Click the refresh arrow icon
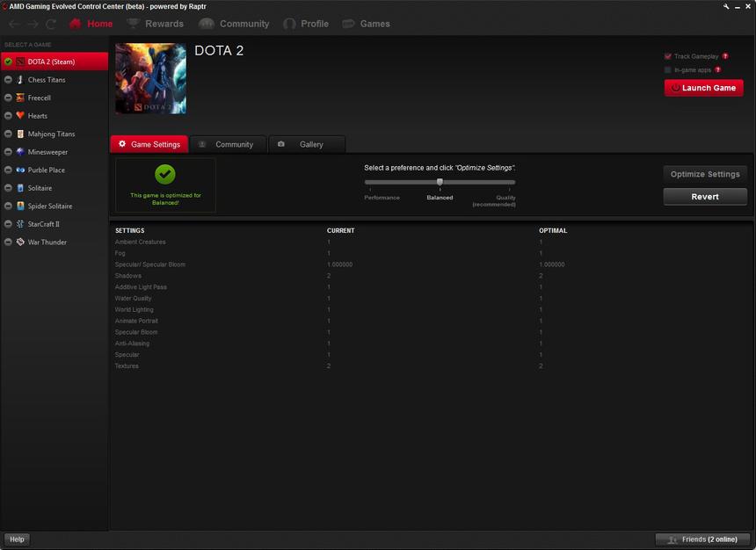 point(51,25)
